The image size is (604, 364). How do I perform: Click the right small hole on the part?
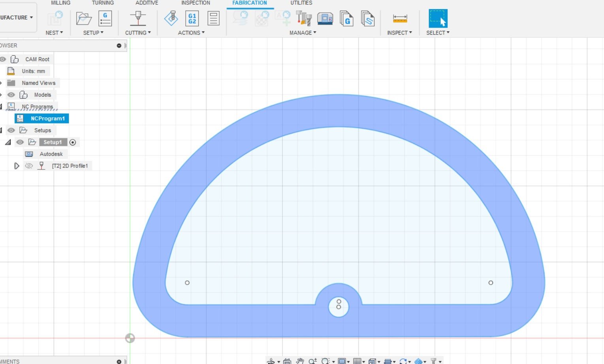tap(491, 283)
